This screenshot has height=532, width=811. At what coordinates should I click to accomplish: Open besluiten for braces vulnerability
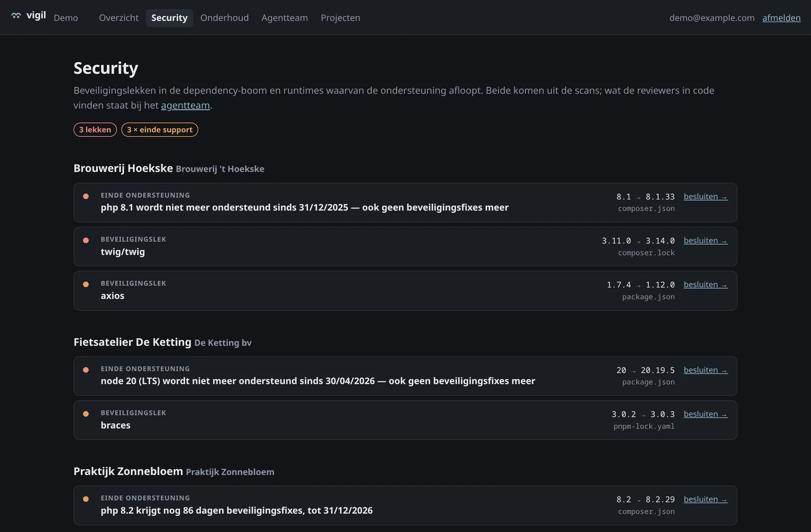click(706, 414)
